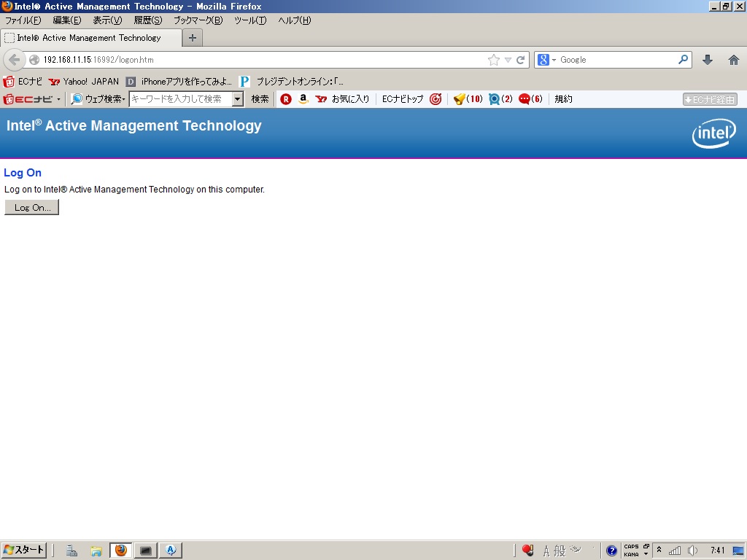The width and height of the screenshot is (747, 560).
Task: Open the Yahoo! JAPAN bookmark
Action: click(x=84, y=82)
